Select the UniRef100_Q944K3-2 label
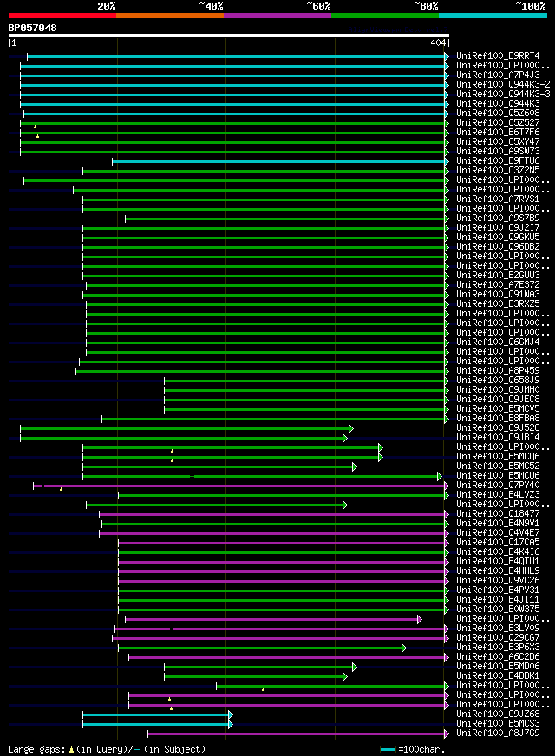Image resolution: width=555 pixels, height=756 pixels. [x=504, y=84]
